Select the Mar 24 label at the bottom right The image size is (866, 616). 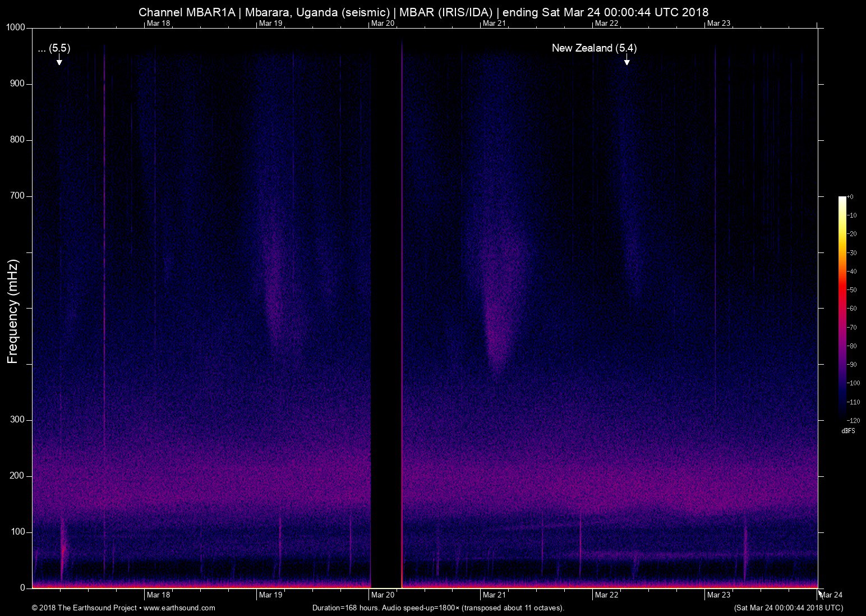pos(831,595)
